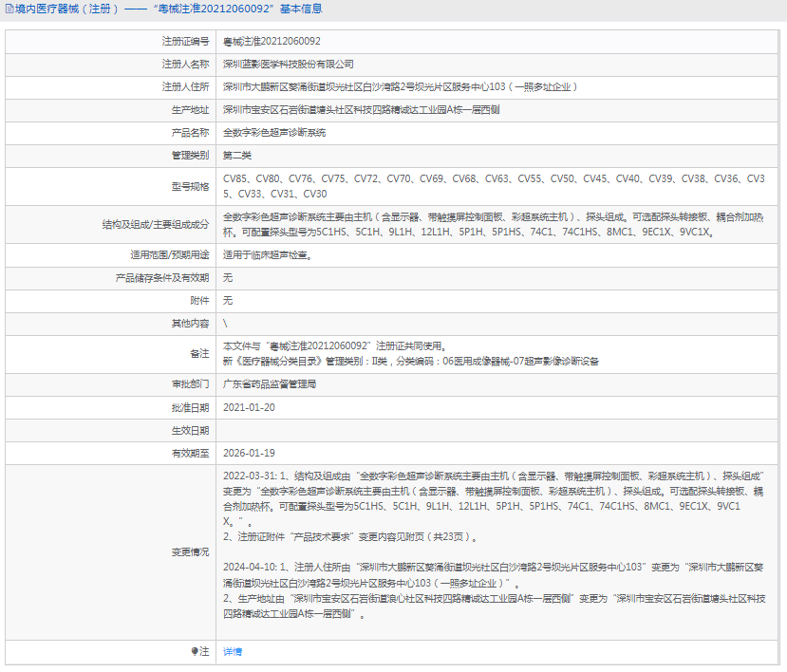Click the approval date 2021-01-20
Screen dimensions: 787x672
249,407
